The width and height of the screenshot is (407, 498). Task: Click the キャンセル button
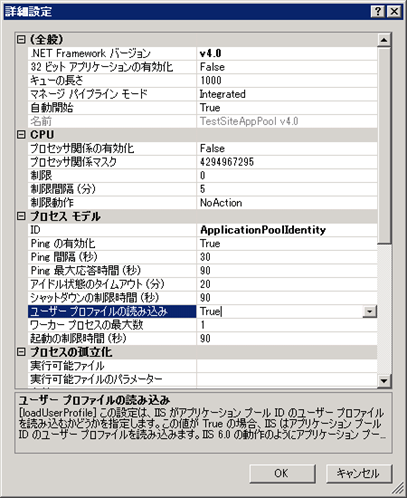(x=359, y=473)
